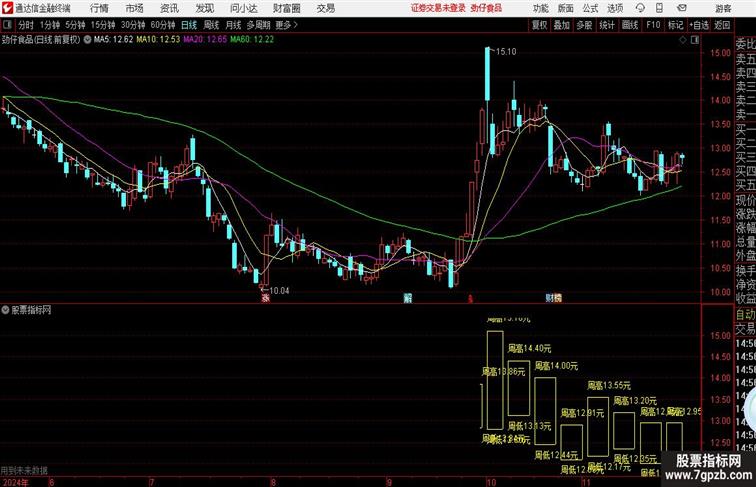This screenshot has width=756, height=487.
Task: Open the 财富圈 menu
Action: click(286, 8)
